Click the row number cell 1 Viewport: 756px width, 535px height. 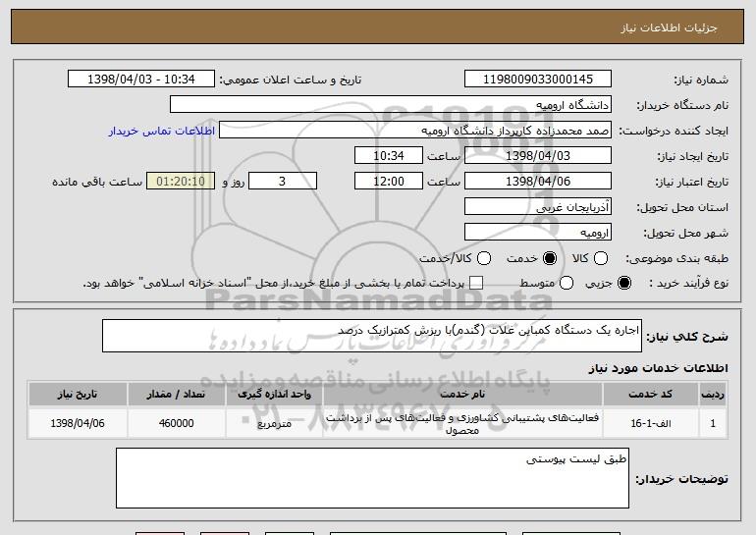pyautogui.click(x=713, y=423)
